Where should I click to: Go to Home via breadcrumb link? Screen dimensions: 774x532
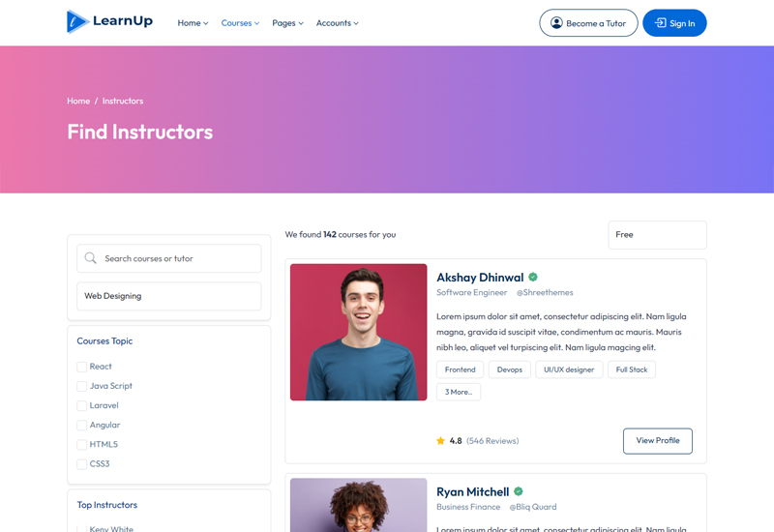pyautogui.click(x=78, y=101)
